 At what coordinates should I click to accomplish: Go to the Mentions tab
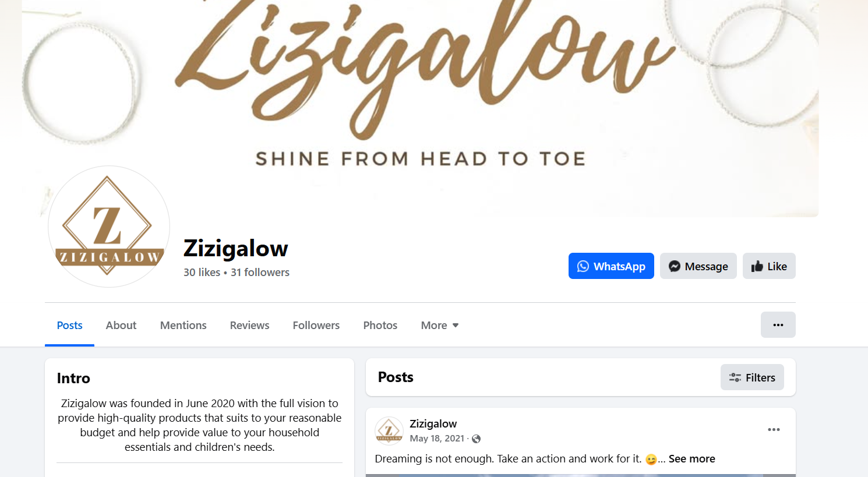click(x=184, y=325)
